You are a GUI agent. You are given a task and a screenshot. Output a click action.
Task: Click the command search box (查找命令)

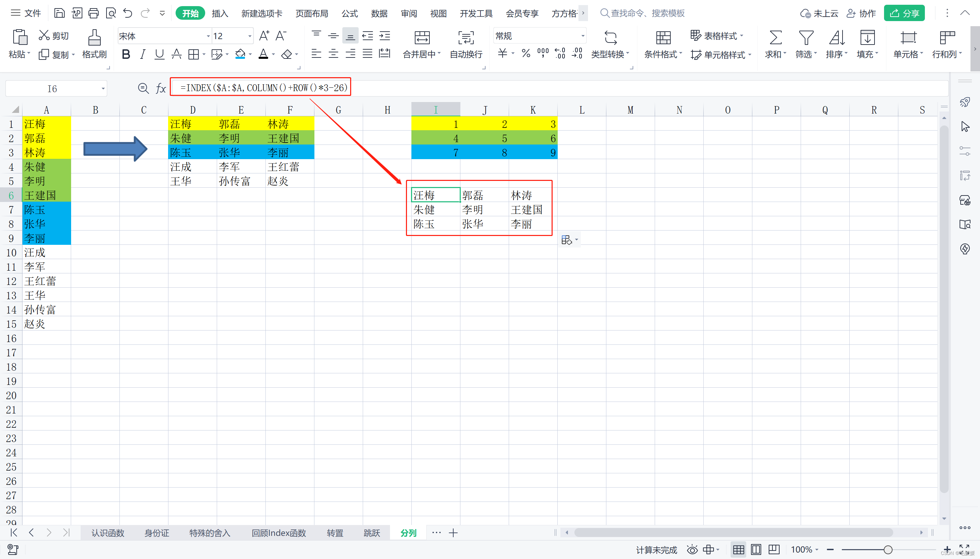(x=642, y=14)
